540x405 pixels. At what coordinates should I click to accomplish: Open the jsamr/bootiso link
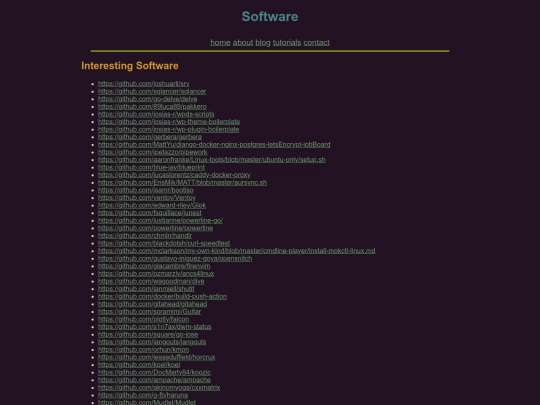pos(146,190)
